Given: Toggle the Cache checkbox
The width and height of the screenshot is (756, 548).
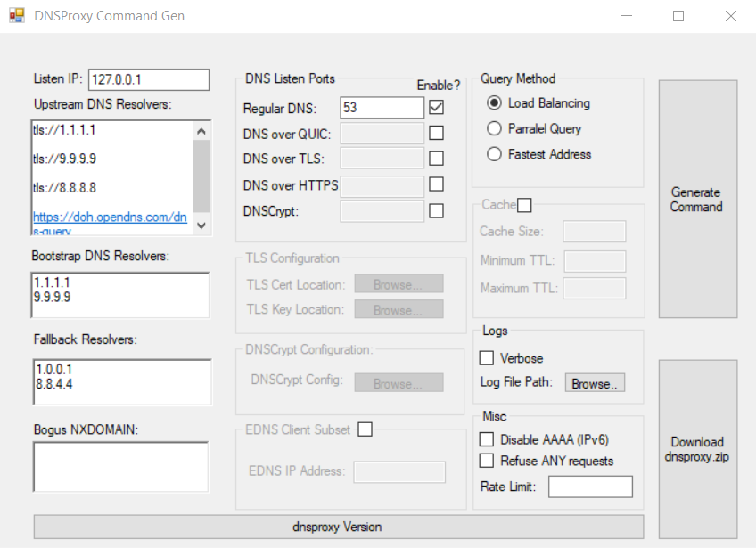Looking at the screenshot, I should click(524, 205).
